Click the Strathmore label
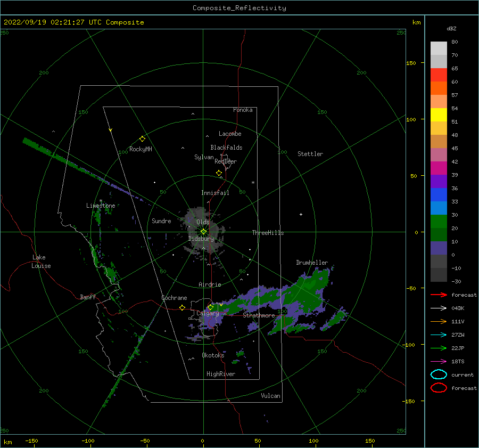The width and height of the screenshot is (479, 448). tap(259, 315)
